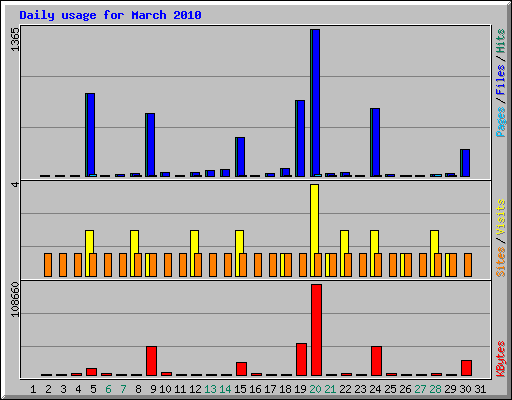Select the tallest red KBytes bar for day 20

pyautogui.click(x=316, y=330)
